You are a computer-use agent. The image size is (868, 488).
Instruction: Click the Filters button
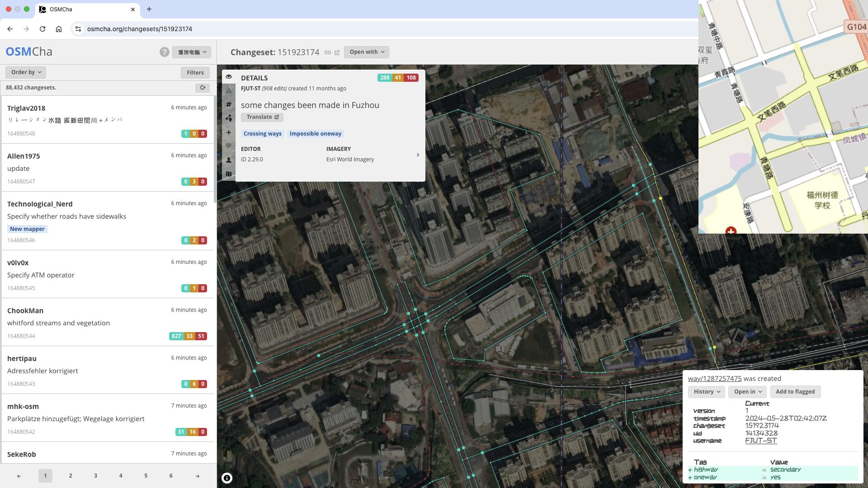point(195,72)
